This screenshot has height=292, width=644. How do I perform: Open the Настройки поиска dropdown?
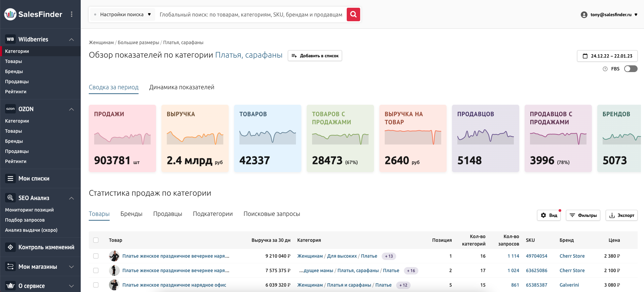point(122,14)
